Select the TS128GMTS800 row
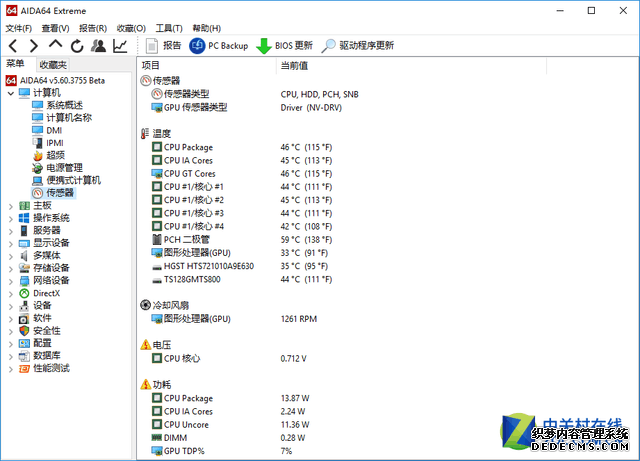 (x=242, y=279)
